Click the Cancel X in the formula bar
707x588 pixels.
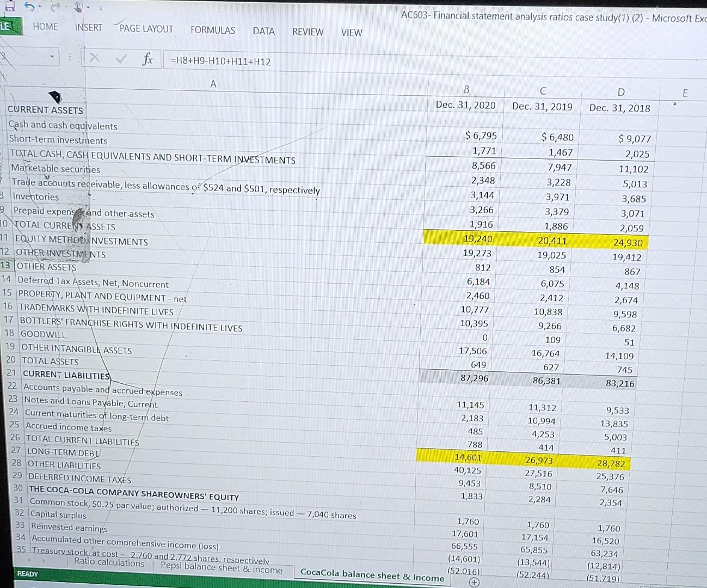(x=94, y=59)
